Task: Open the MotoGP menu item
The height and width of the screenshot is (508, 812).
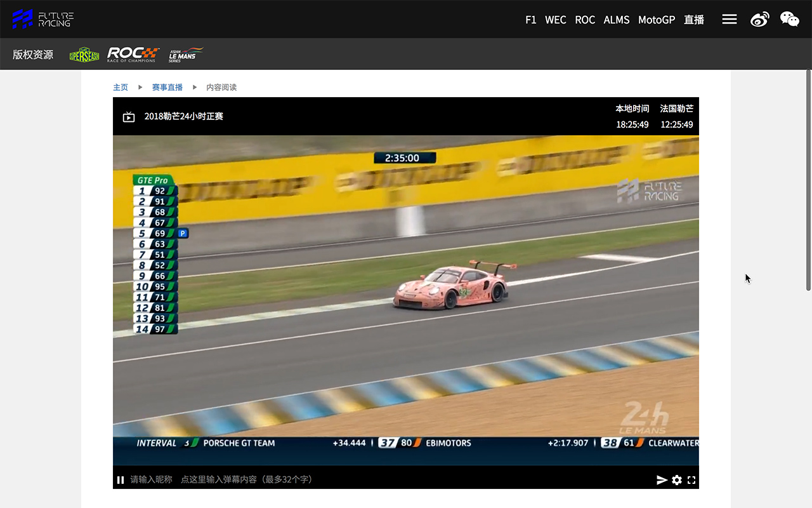Action: point(657,20)
